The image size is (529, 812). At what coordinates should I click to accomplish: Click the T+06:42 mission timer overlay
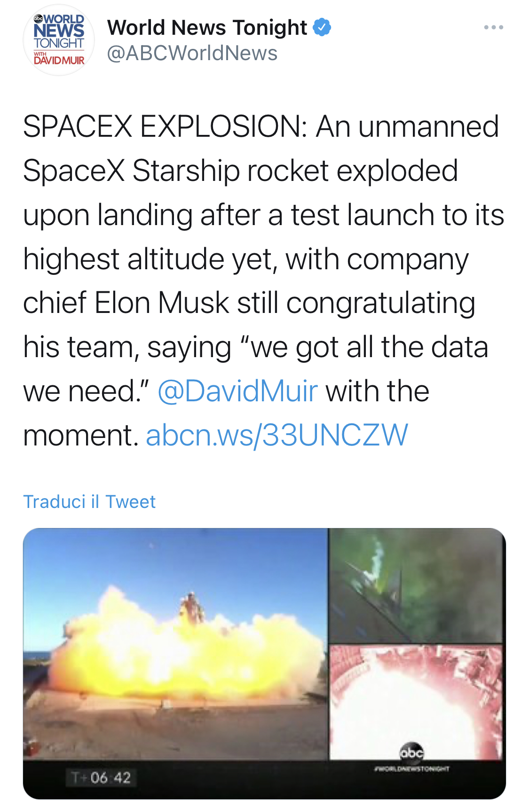click(x=101, y=778)
